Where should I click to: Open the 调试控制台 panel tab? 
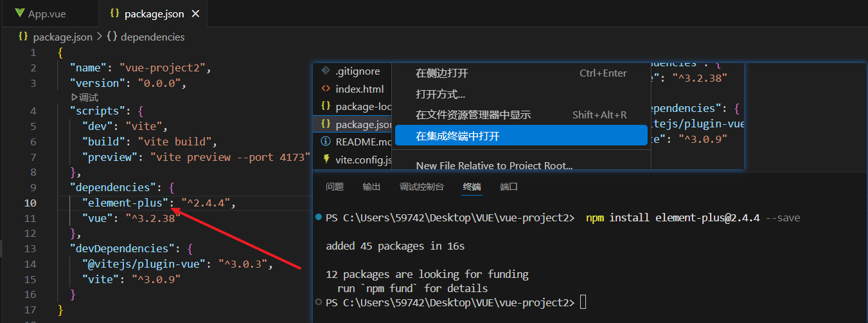coord(421,187)
